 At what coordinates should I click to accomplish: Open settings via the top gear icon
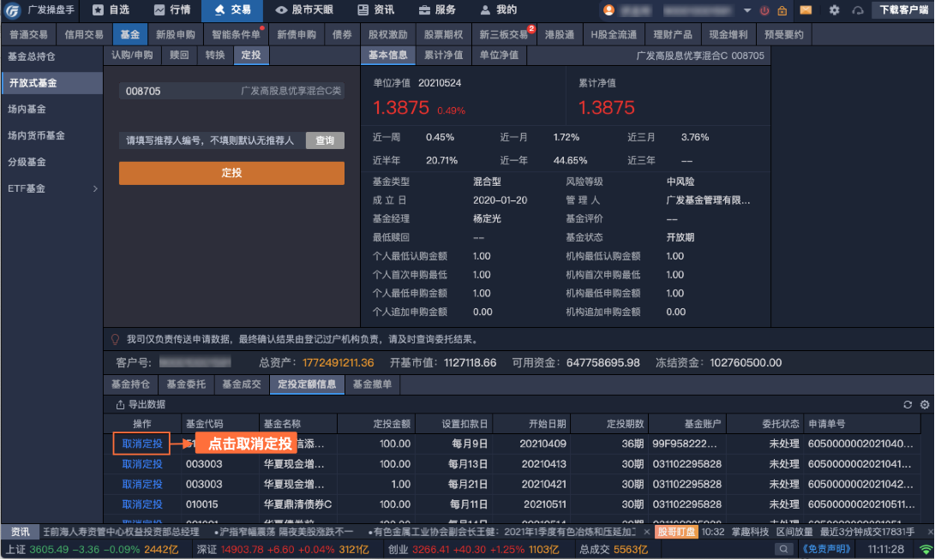coord(834,10)
